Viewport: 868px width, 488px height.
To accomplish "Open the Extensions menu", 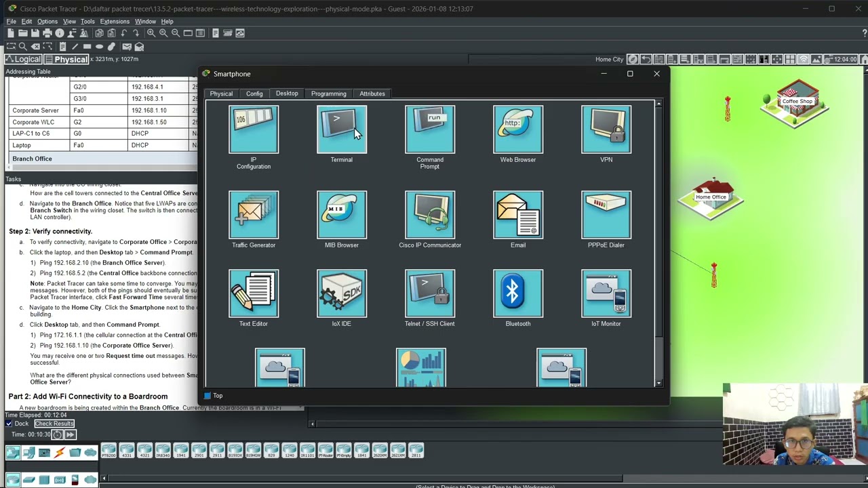I will click(x=115, y=22).
